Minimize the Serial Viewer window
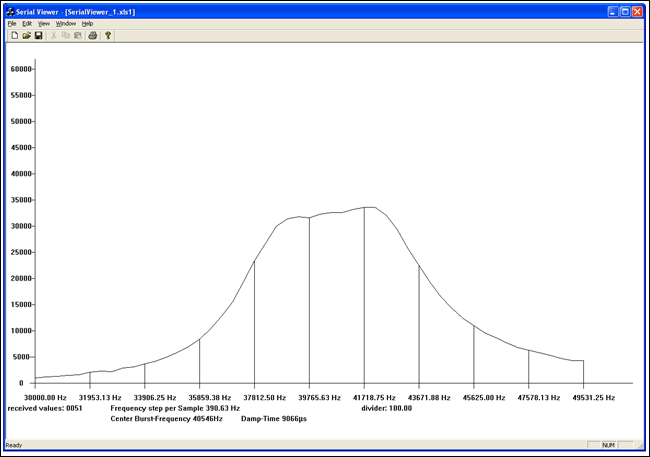The height and width of the screenshot is (457, 650). coord(611,11)
